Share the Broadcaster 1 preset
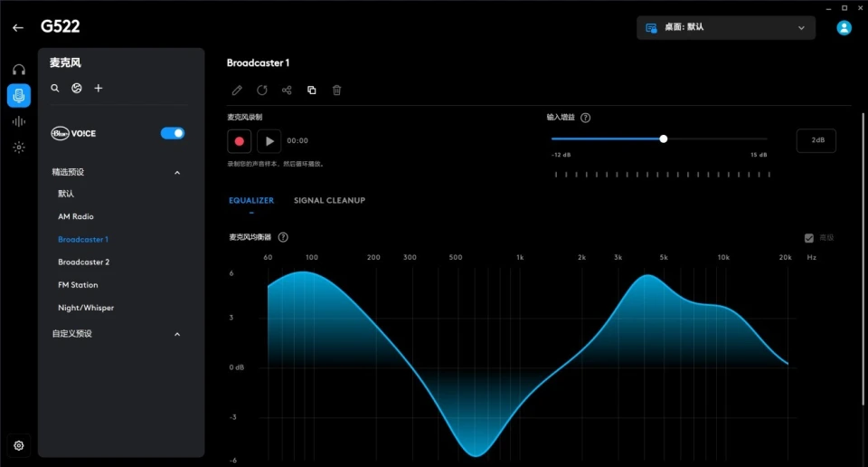The width and height of the screenshot is (868, 467). pos(287,91)
